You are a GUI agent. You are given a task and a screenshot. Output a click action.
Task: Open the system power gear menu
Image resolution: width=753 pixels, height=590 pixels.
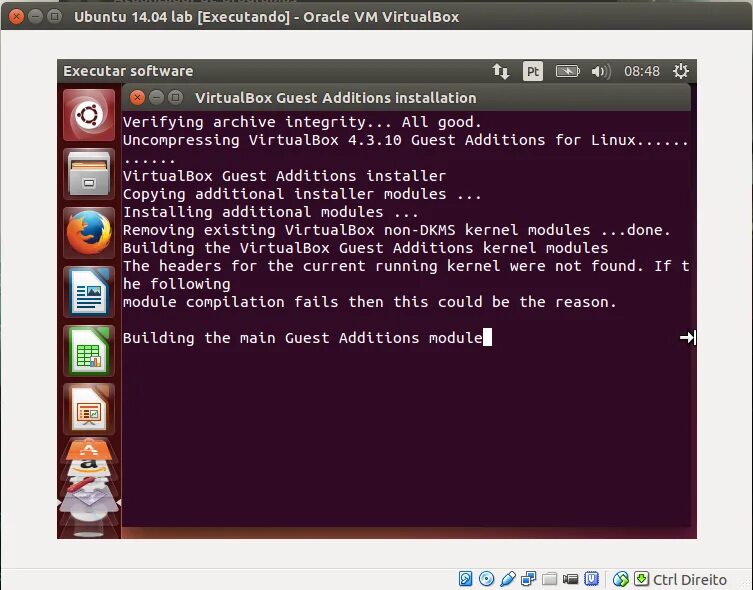point(680,72)
